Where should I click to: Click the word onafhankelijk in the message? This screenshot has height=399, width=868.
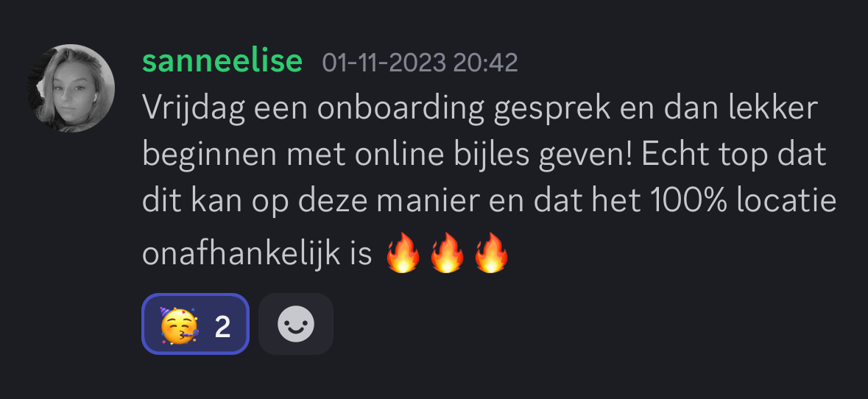(x=240, y=254)
